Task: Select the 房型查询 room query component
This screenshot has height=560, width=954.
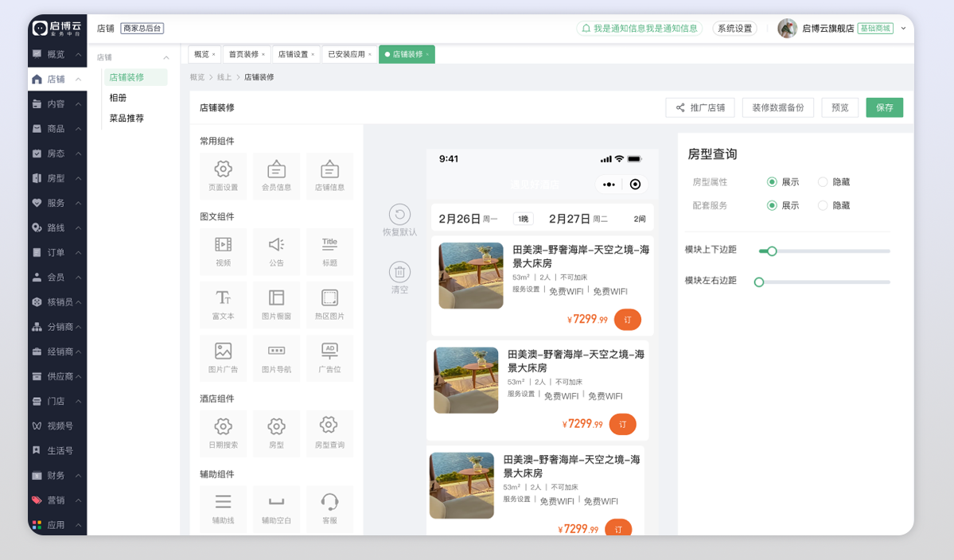Action: [x=329, y=426]
